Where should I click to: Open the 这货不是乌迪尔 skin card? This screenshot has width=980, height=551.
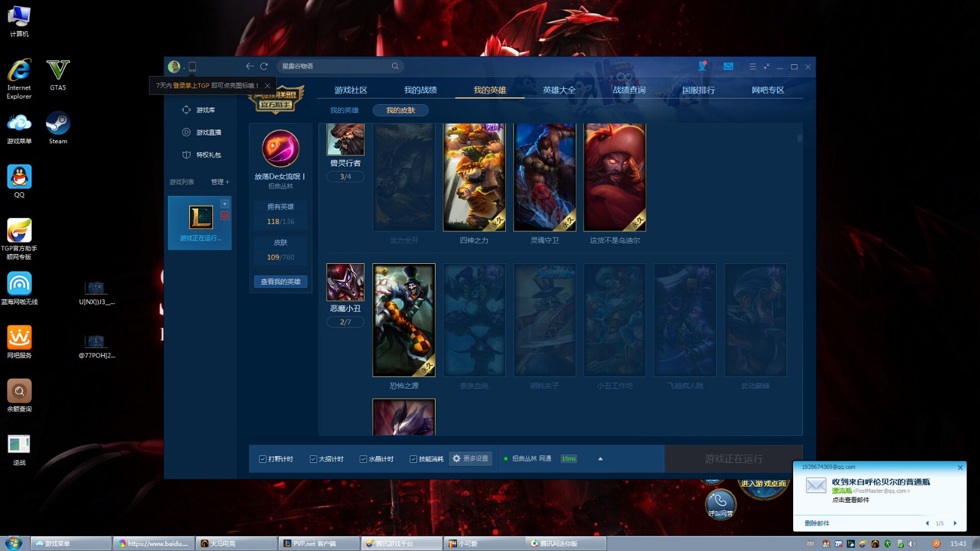click(x=615, y=178)
